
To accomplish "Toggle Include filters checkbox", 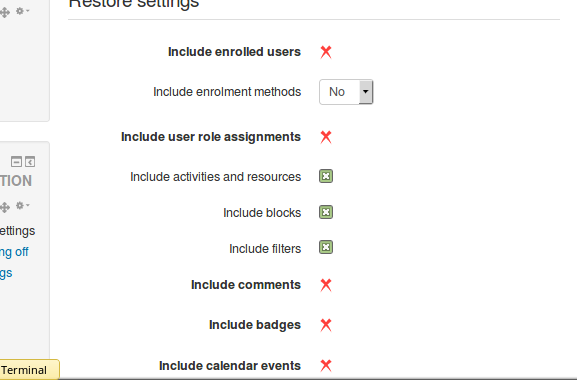I will [x=326, y=247].
